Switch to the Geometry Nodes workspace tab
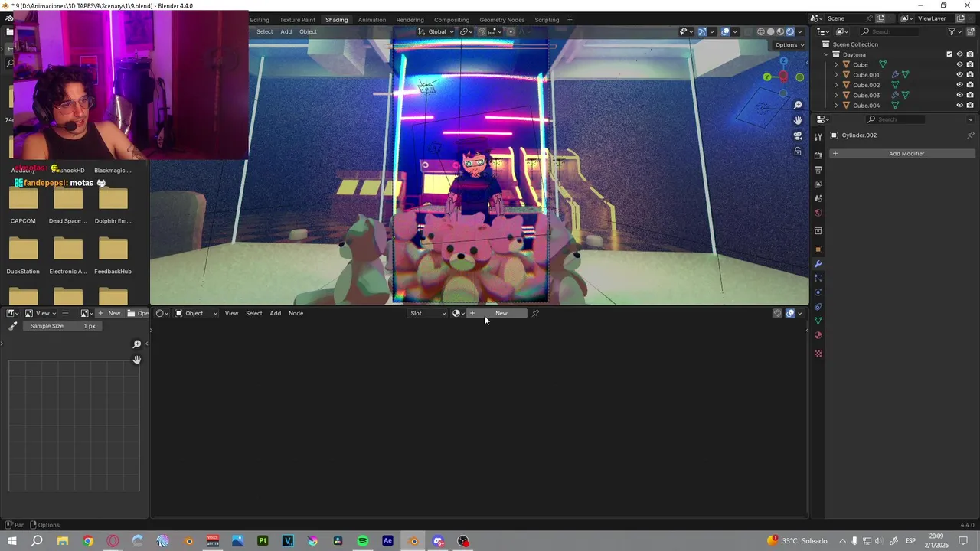 coord(502,20)
